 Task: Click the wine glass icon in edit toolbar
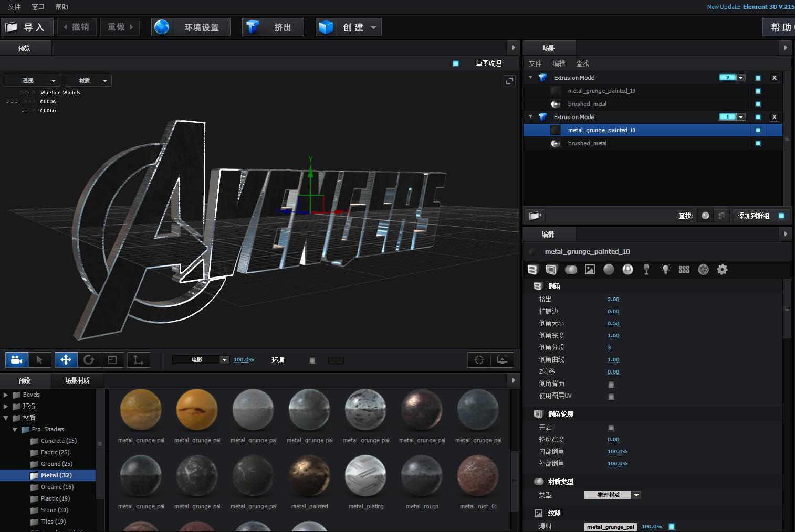click(x=647, y=270)
